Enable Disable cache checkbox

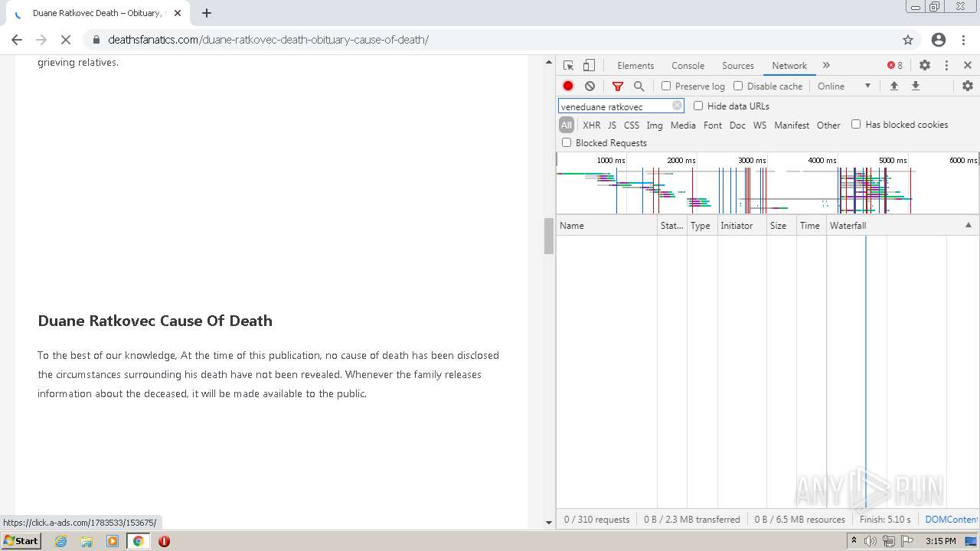click(x=738, y=86)
